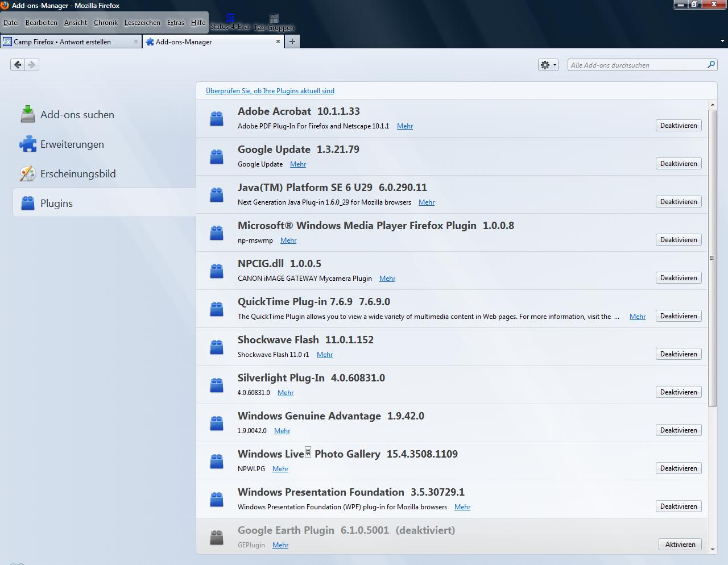
Task: Disable the Shockwave Flash plugin
Action: 679,354
